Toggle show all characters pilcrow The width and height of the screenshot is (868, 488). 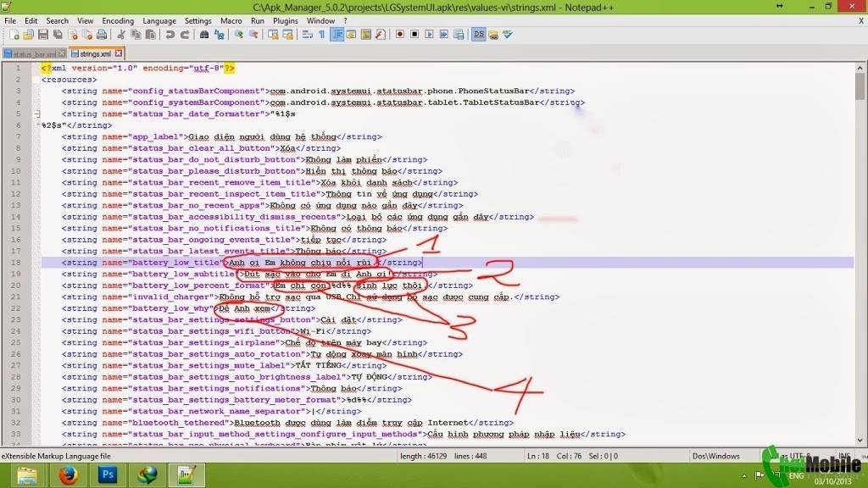pos(321,35)
